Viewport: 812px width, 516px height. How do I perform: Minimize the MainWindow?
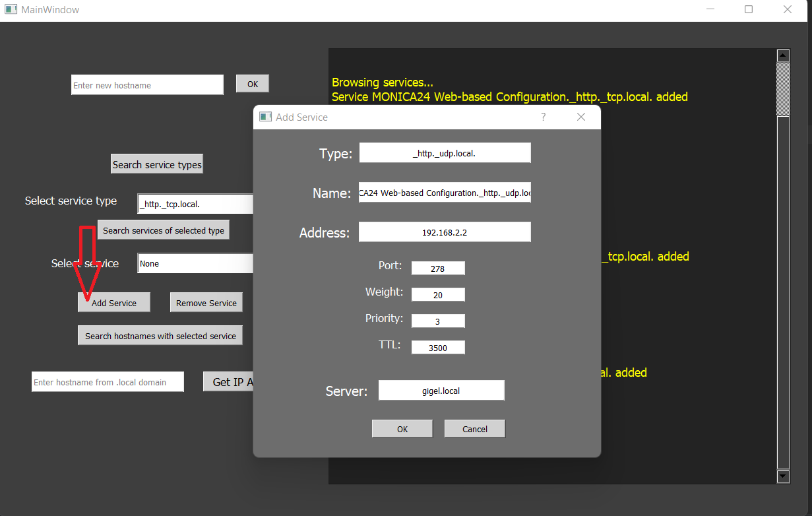[x=710, y=10]
